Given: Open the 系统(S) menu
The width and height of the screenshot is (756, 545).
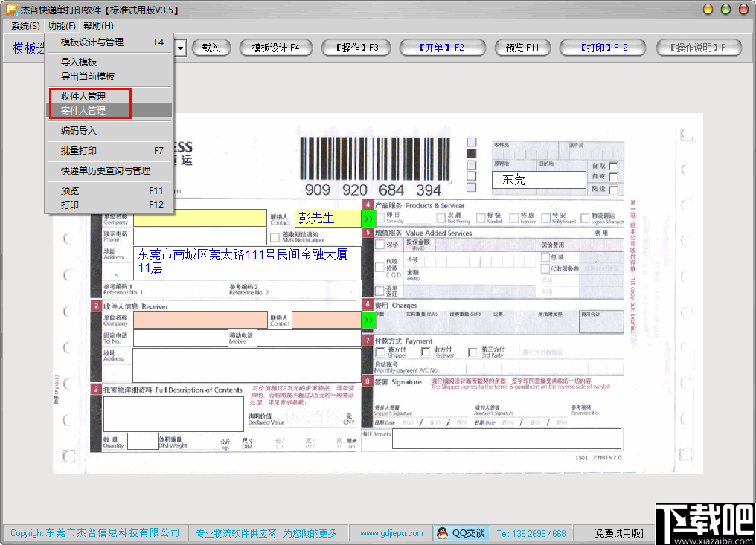Looking at the screenshot, I should point(25,26).
